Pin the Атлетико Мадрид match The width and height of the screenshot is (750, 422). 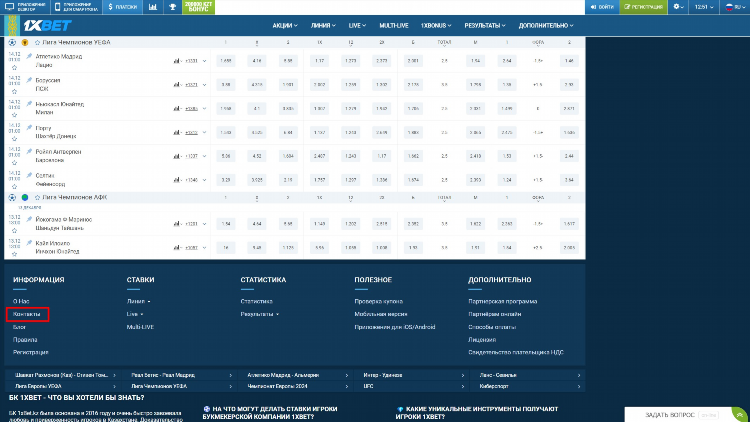29,56
